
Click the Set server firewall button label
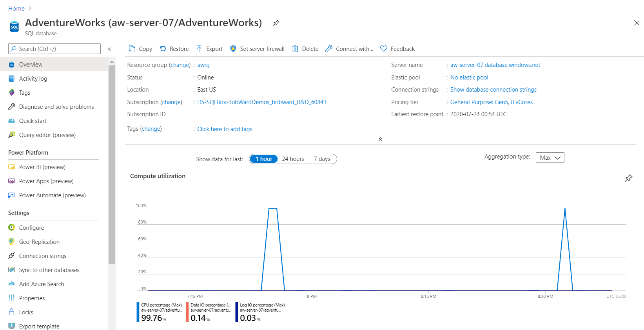(262, 49)
